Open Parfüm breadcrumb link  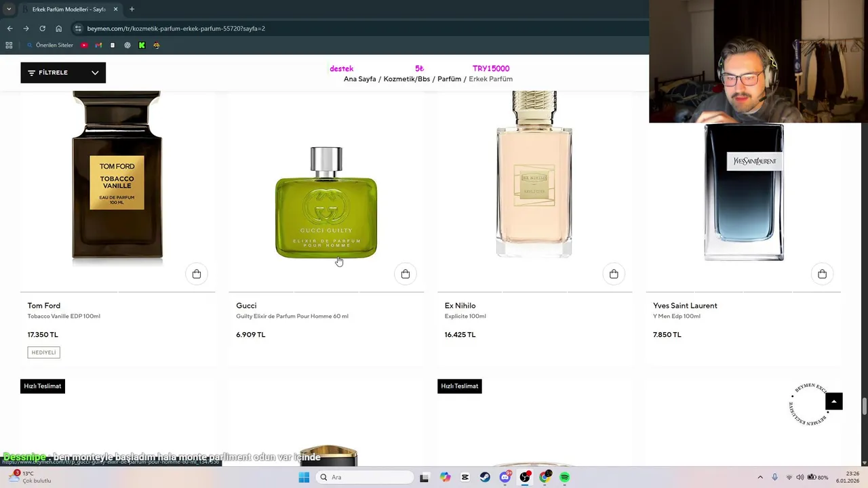(449, 79)
